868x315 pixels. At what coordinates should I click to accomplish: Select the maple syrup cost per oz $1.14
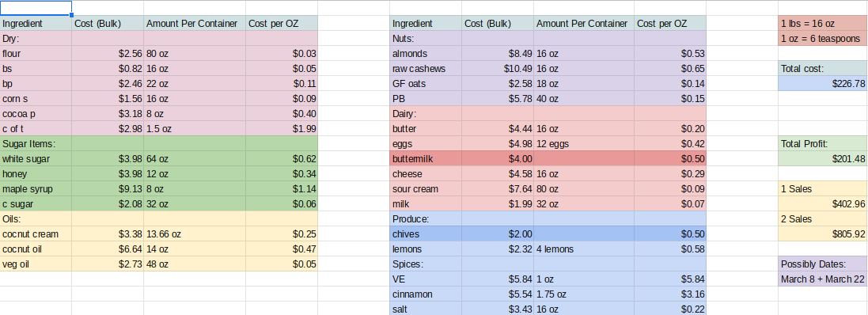point(282,189)
